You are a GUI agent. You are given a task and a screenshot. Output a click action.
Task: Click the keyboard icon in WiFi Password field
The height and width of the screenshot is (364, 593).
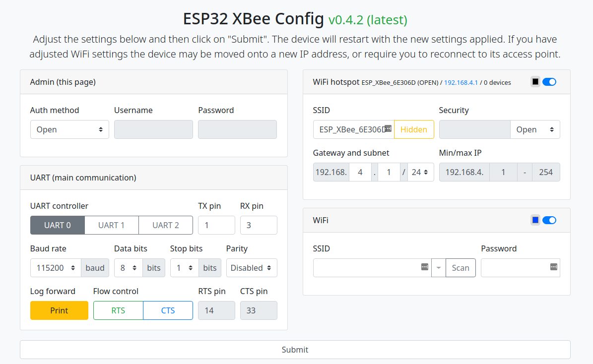point(554,267)
